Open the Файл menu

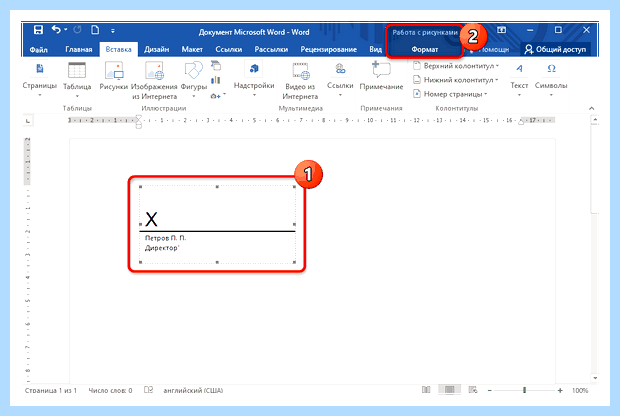[x=38, y=49]
